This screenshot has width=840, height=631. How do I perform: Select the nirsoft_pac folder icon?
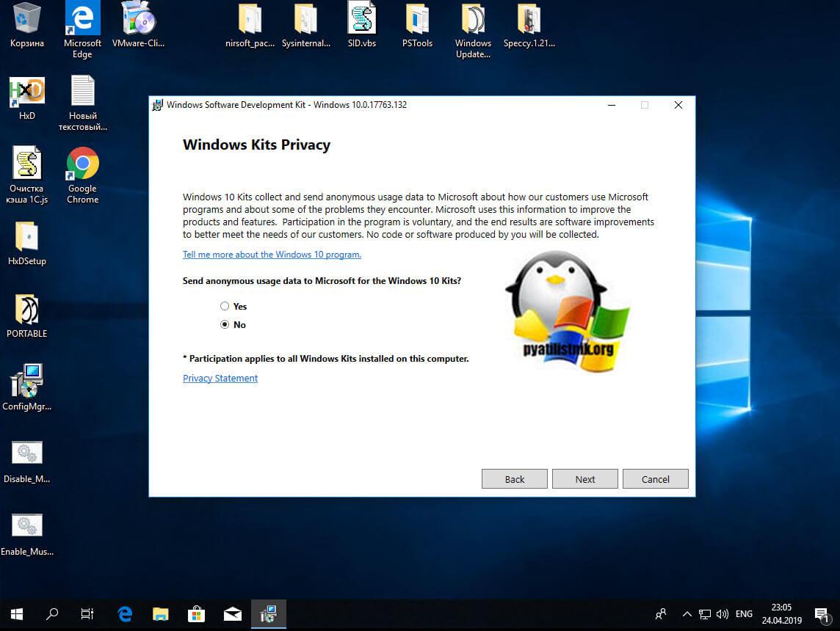click(x=250, y=25)
